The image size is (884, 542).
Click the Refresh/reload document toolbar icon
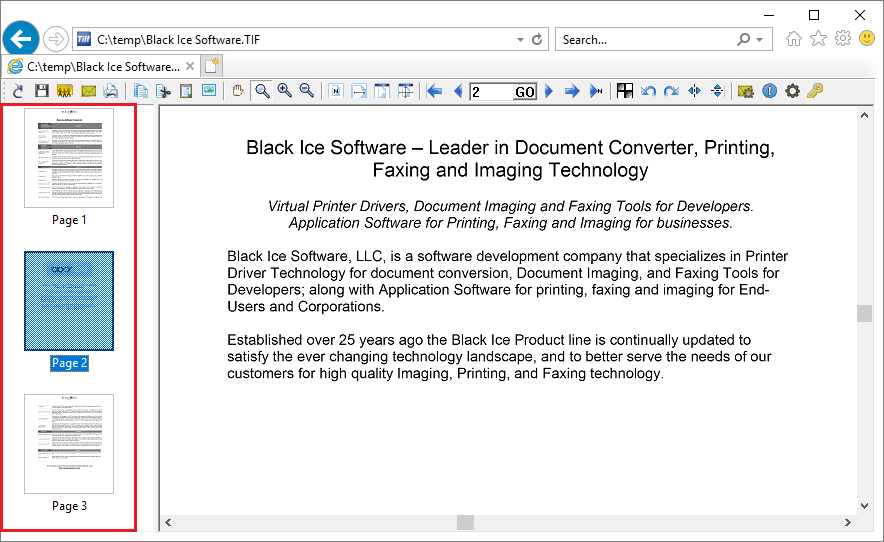click(x=18, y=91)
